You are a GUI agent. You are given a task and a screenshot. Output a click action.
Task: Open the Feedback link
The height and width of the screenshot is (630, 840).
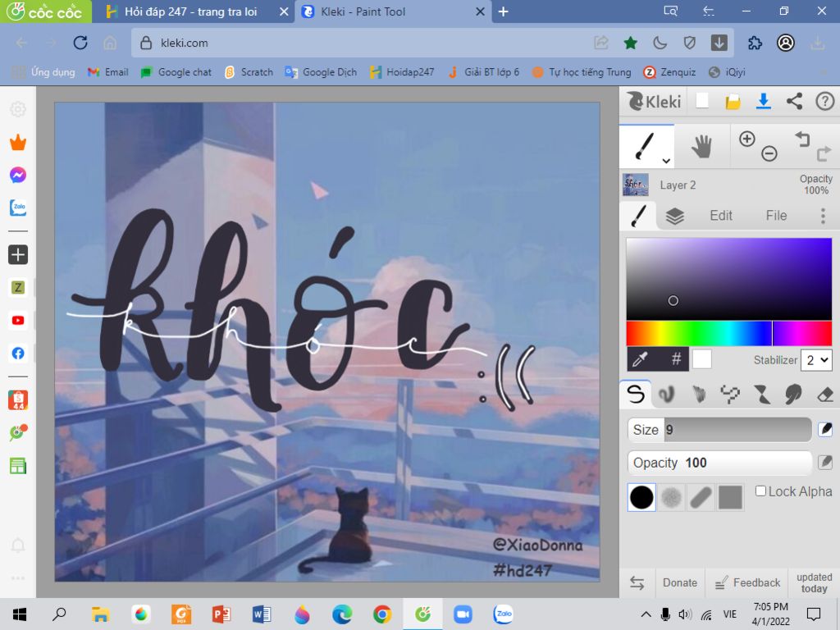(747, 583)
